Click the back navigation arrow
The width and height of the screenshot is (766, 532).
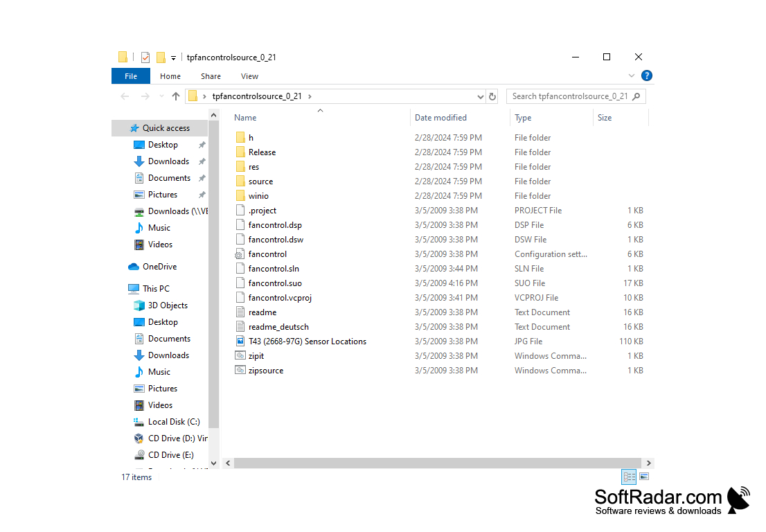(x=124, y=96)
